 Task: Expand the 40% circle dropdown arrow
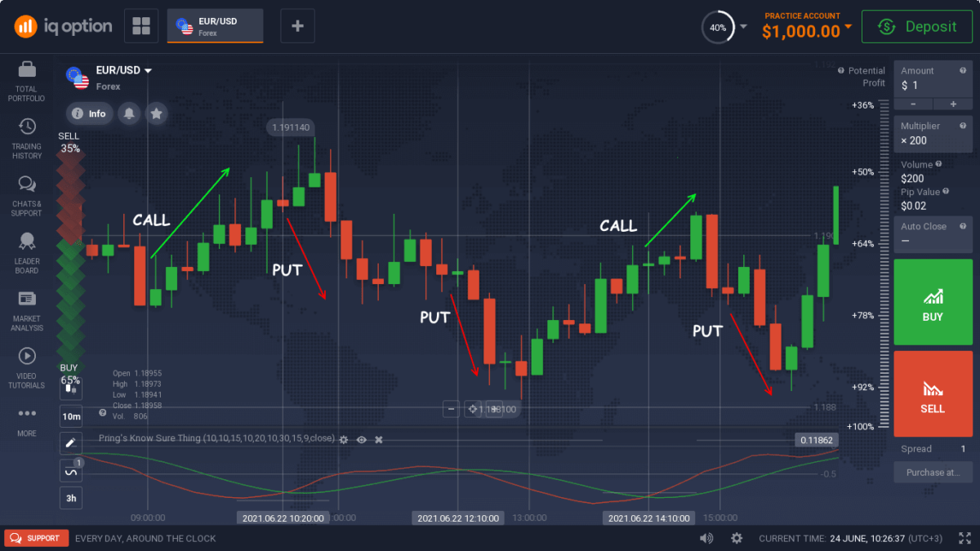point(743,27)
